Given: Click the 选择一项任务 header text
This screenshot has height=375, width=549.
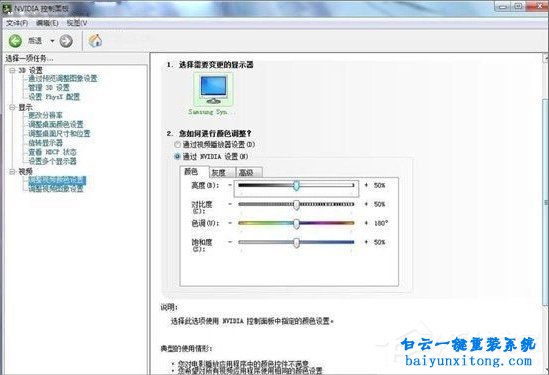Looking at the screenshot, I should tap(29, 58).
